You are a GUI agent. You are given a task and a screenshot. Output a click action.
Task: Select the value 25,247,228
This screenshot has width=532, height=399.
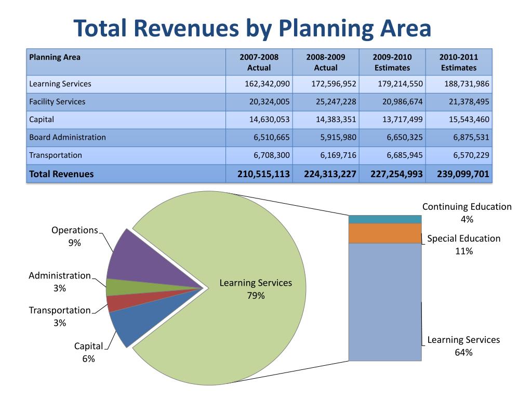[x=336, y=102]
